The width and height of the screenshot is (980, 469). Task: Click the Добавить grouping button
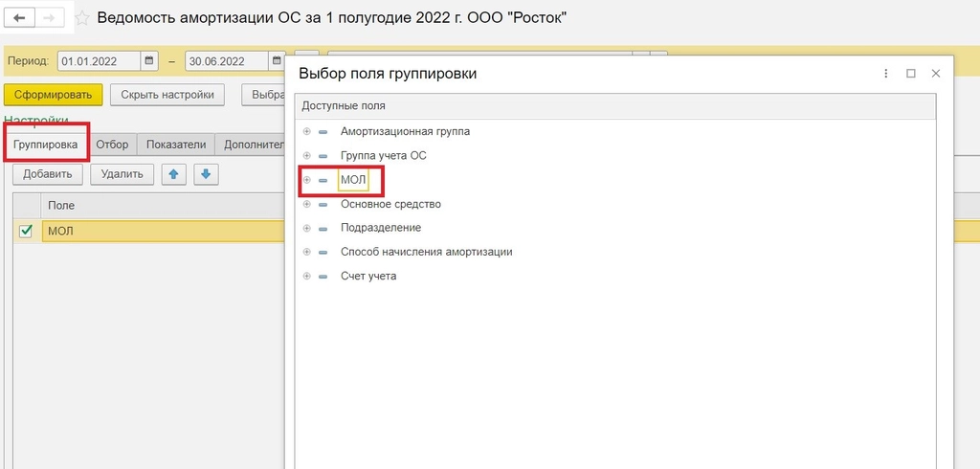(48, 174)
